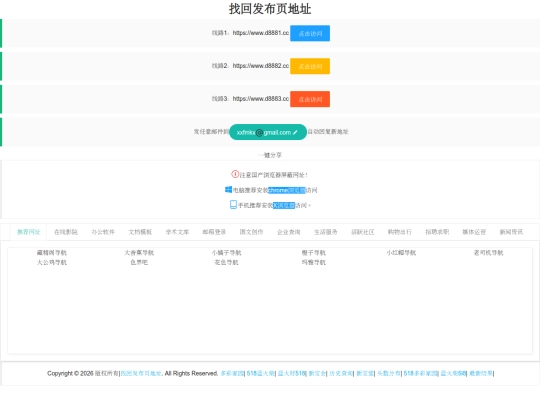Image resolution: width=540 pixels, height=405 pixels.
Task: Open the 大香蕉导航 link
Action: point(139,253)
